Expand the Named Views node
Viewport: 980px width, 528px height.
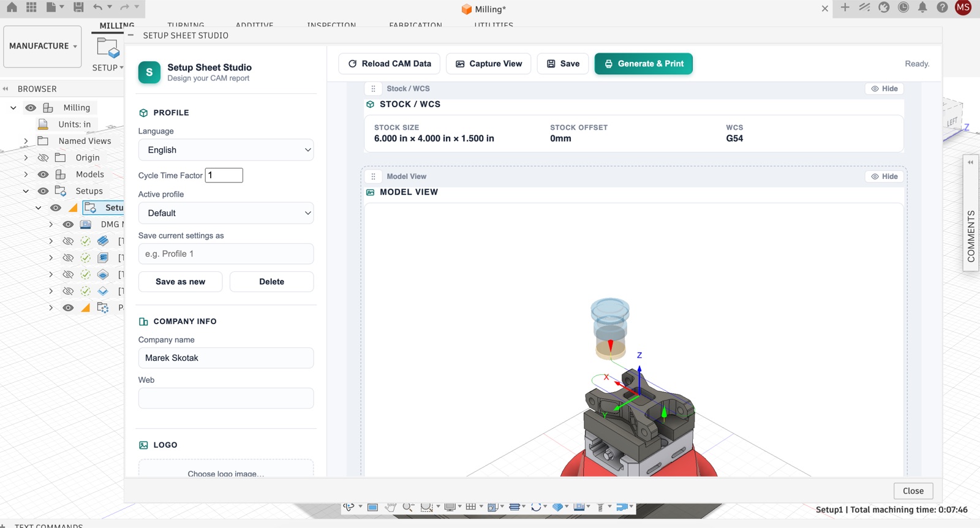coord(26,141)
